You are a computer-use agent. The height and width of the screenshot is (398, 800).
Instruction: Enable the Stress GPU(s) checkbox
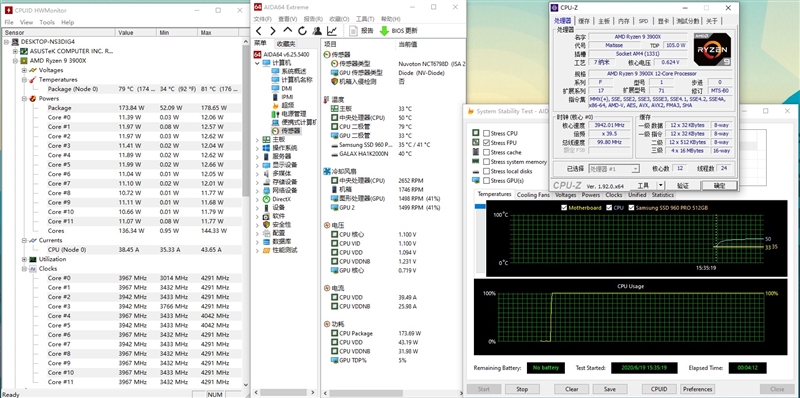click(x=486, y=180)
